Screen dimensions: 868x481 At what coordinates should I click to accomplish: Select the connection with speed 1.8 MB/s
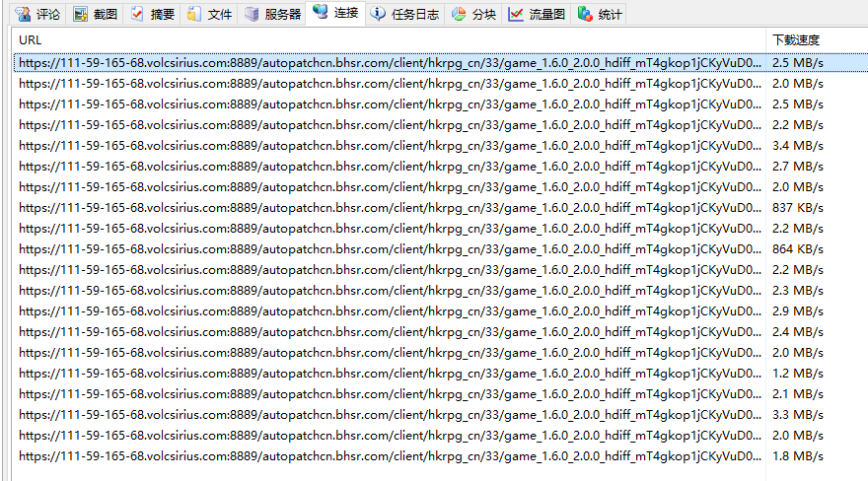(441, 456)
